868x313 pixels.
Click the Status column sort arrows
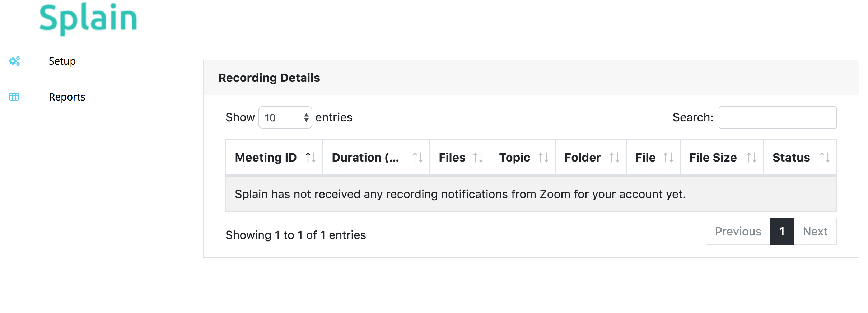point(825,158)
